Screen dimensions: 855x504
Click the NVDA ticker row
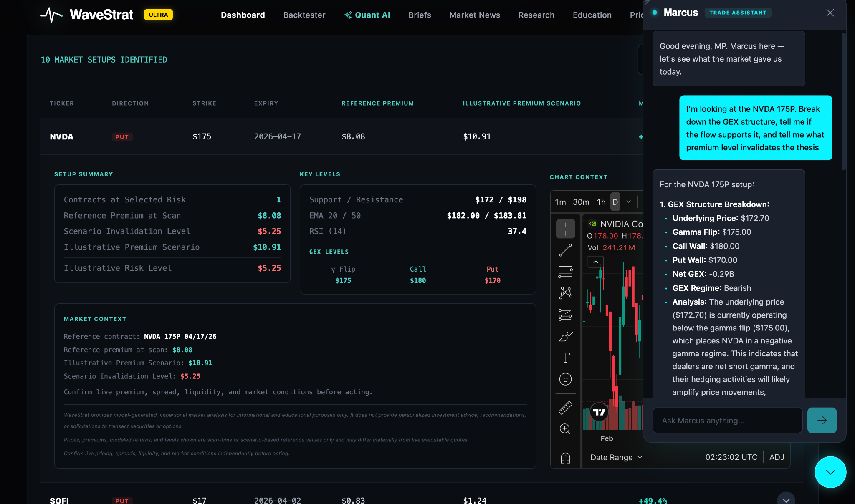[x=61, y=137]
